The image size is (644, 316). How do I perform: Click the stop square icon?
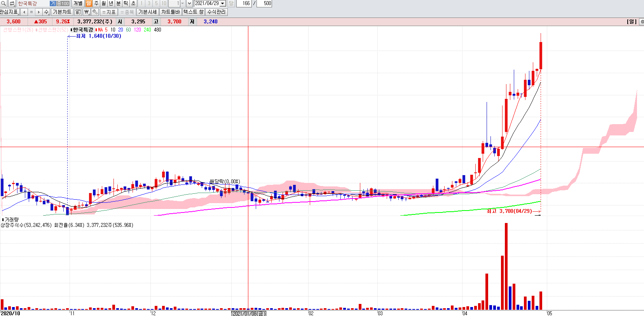(31, 12)
